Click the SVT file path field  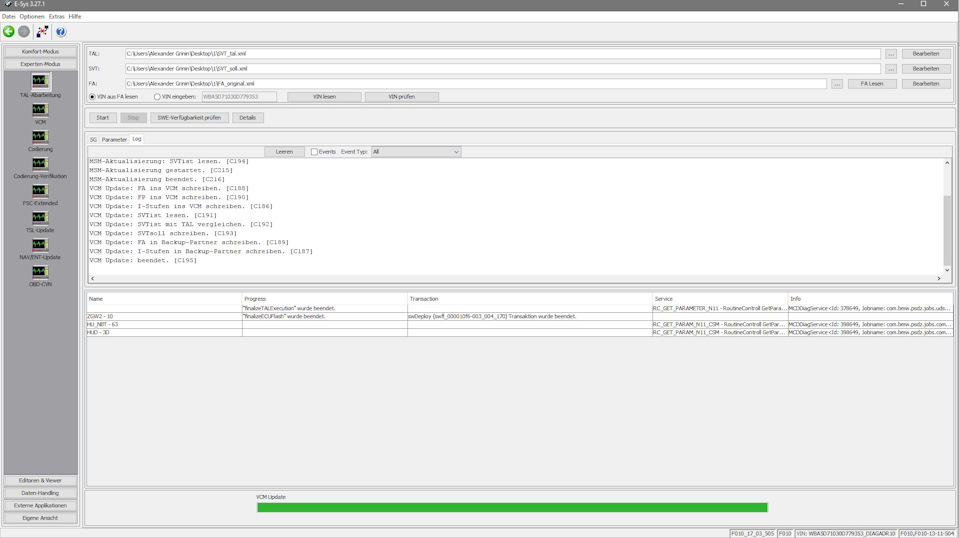(503, 69)
